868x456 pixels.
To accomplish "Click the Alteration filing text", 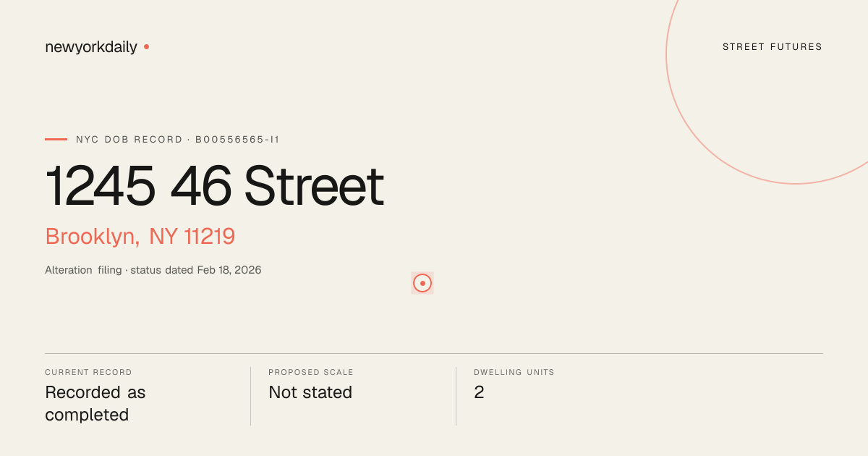I will coord(83,270).
